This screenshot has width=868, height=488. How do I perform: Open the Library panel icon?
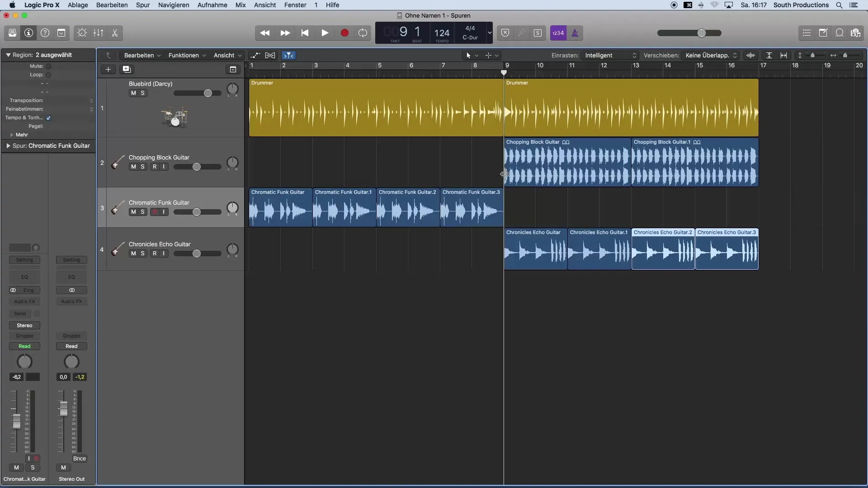(12, 33)
